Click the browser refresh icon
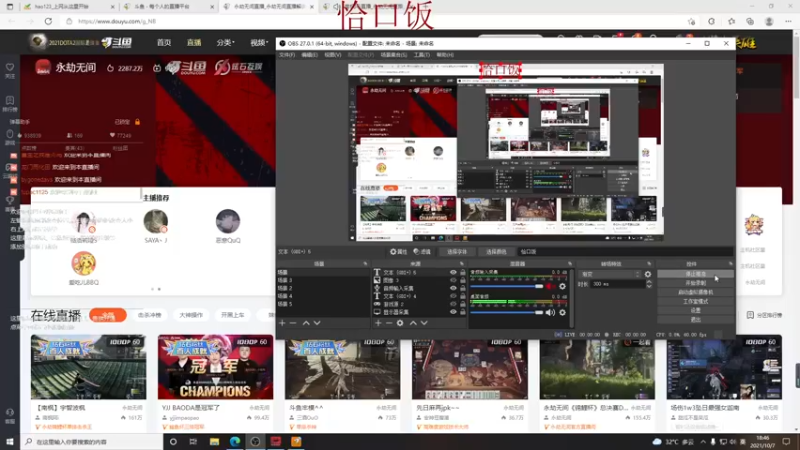The height and width of the screenshot is (450, 800). 48,21
